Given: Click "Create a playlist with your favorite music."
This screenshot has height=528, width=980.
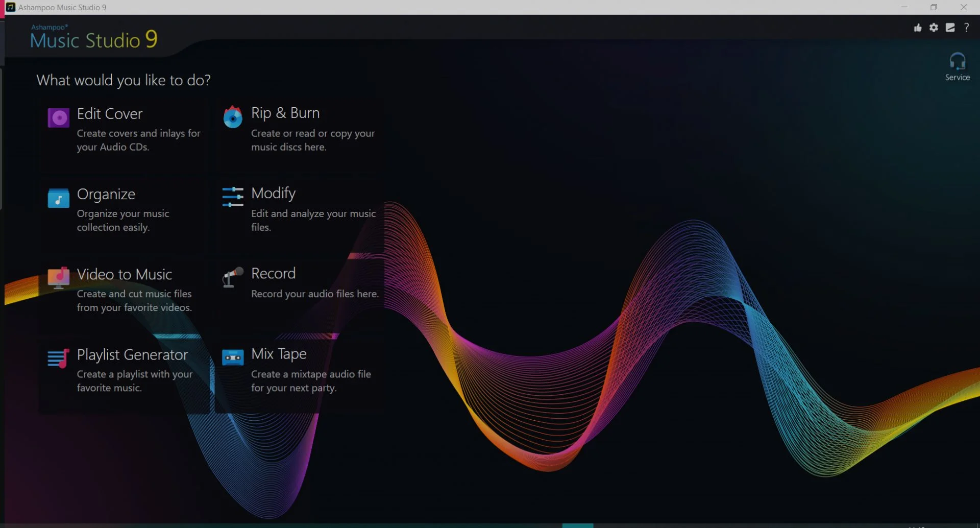Looking at the screenshot, I should click(135, 380).
